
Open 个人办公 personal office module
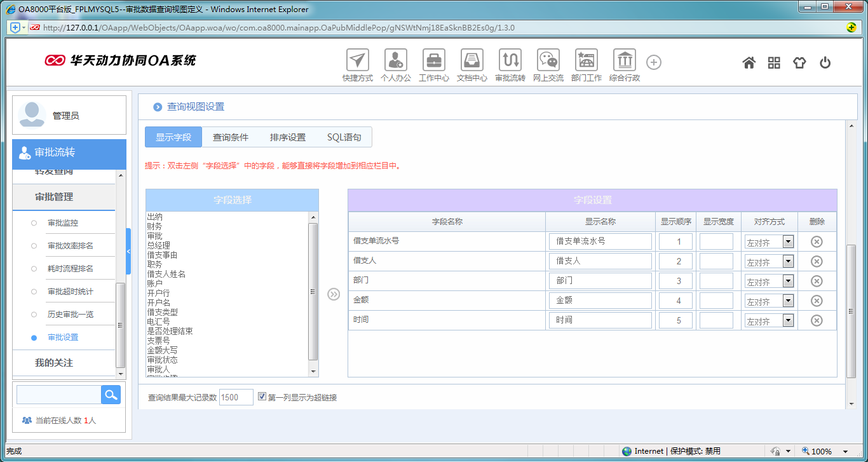click(395, 60)
